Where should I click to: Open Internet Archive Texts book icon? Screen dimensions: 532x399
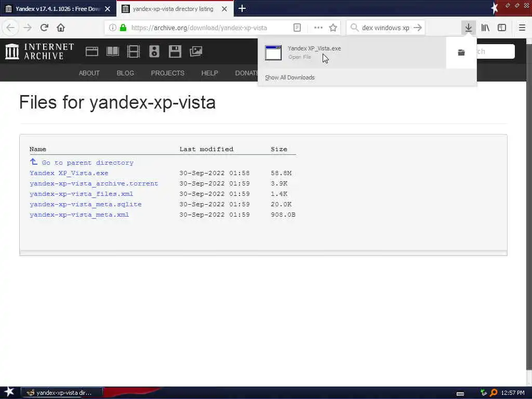(x=113, y=51)
